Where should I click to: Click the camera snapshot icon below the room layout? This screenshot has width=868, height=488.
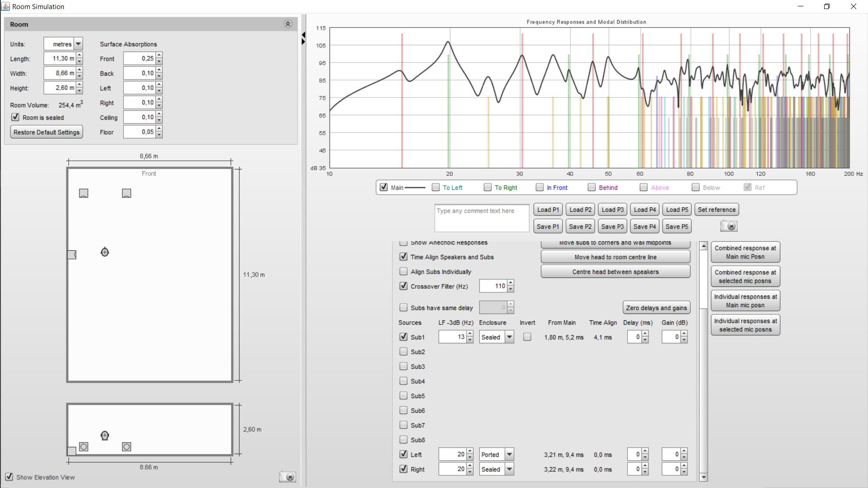pyautogui.click(x=287, y=477)
